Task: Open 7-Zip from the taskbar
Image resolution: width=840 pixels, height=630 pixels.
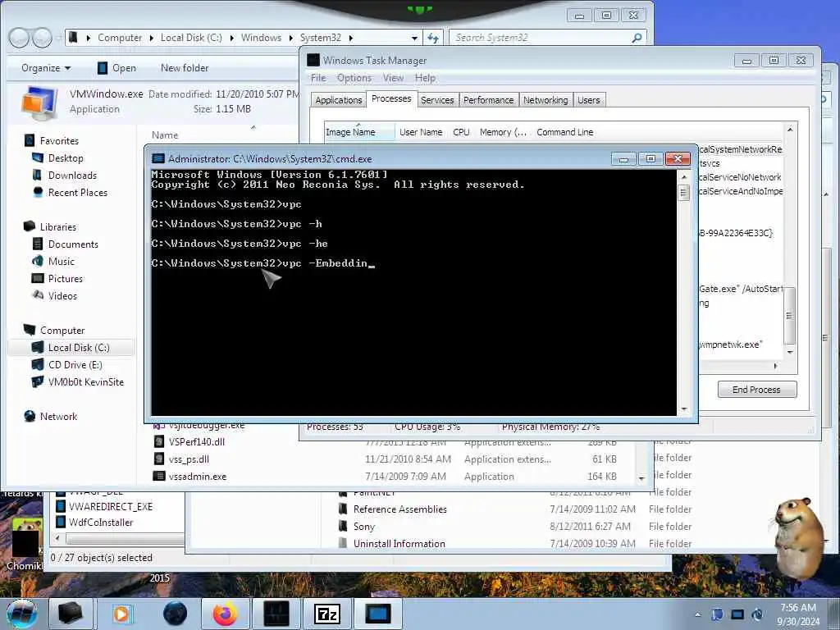Action: [326, 614]
